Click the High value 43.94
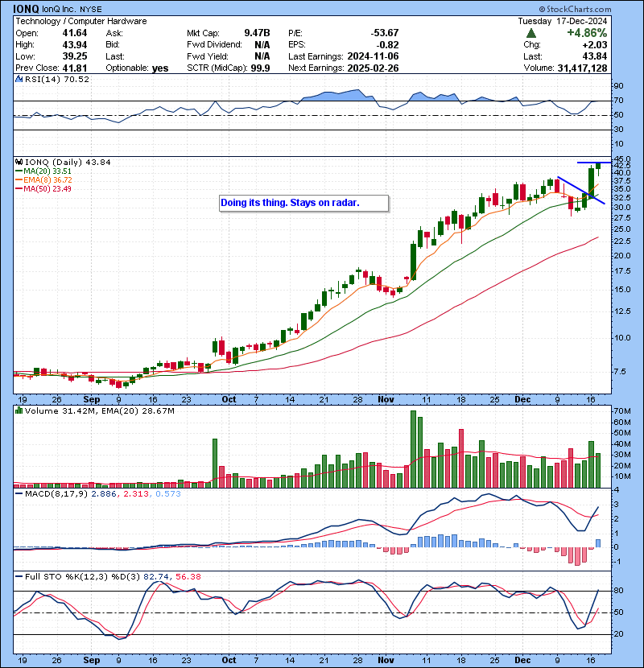644x668 pixels. [x=75, y=45]
